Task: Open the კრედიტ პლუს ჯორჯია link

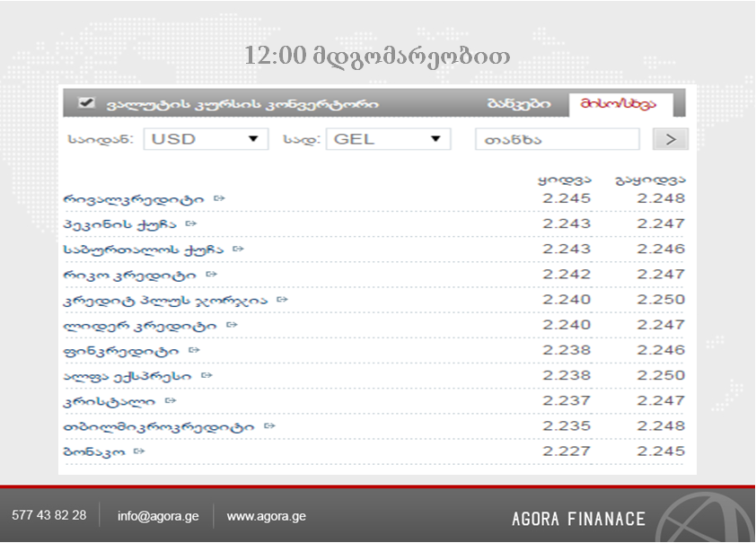Action: coord(165,300)
